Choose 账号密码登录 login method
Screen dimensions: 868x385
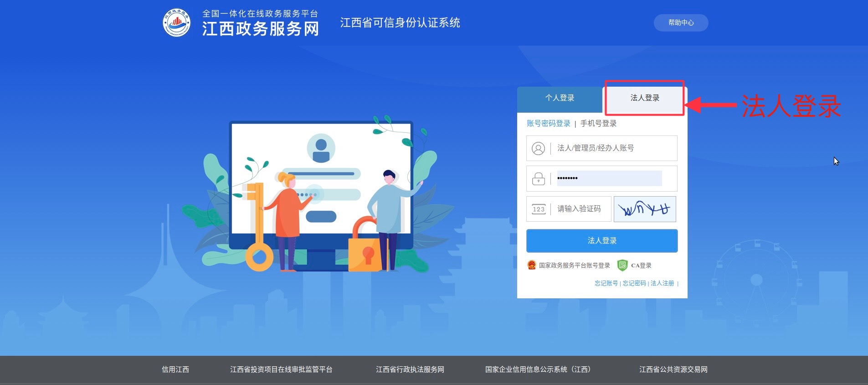coord(548,124)
